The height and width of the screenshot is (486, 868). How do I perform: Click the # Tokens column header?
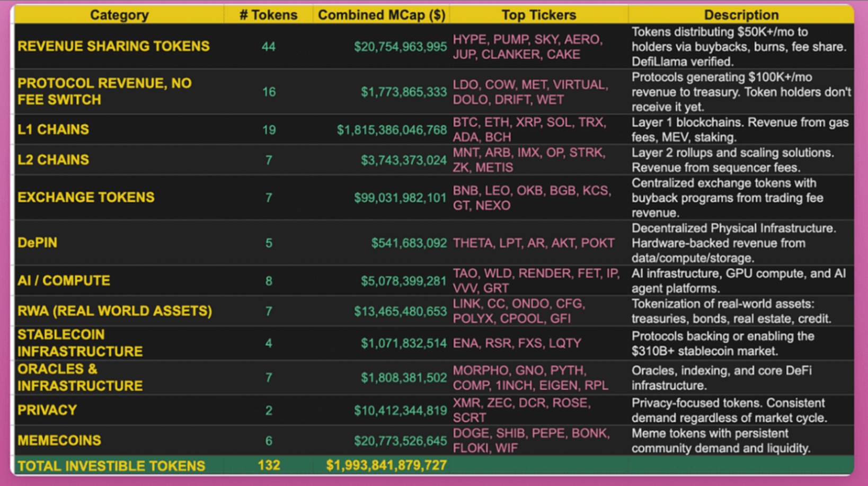point(268,15)
